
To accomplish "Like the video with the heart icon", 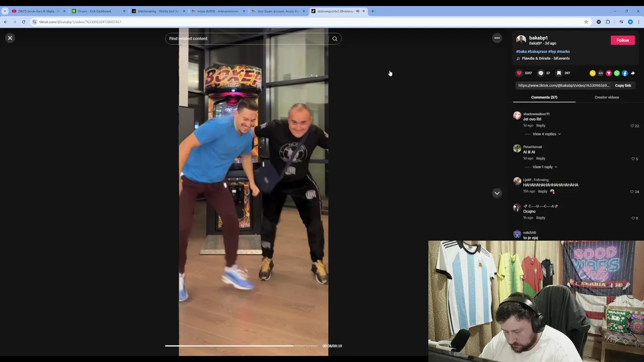I will click(x=519, y=73).
